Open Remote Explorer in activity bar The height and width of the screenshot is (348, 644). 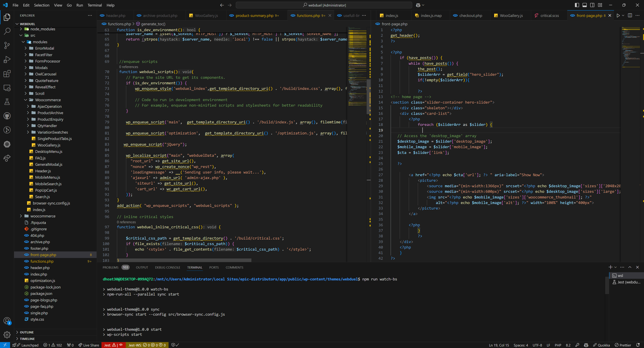7,88
